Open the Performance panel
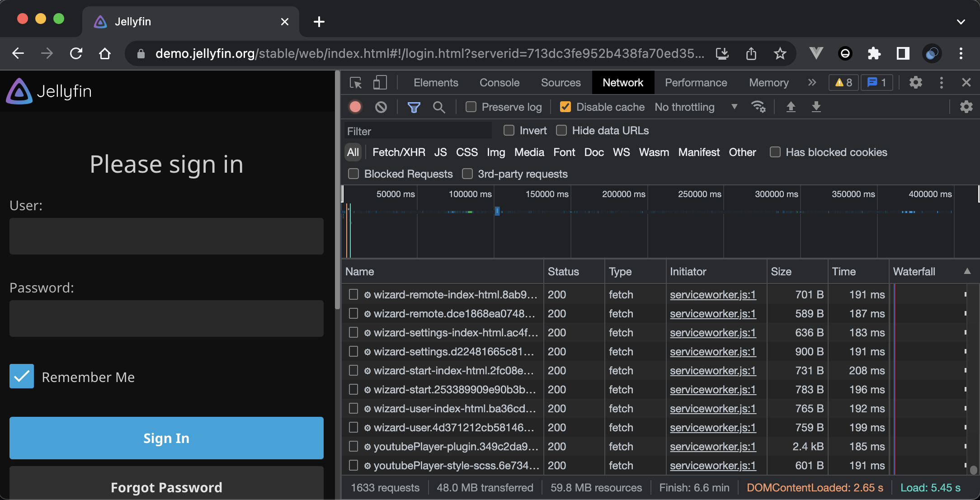Viewport: 980px width, 500px height. coord(696,83)
